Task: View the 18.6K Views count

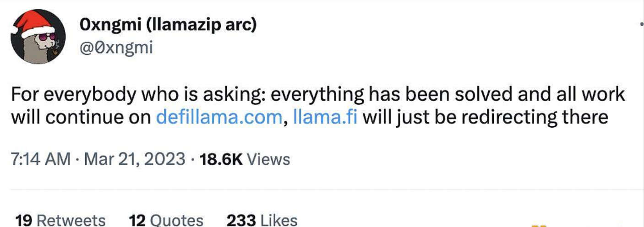Action: pos(244,159)
